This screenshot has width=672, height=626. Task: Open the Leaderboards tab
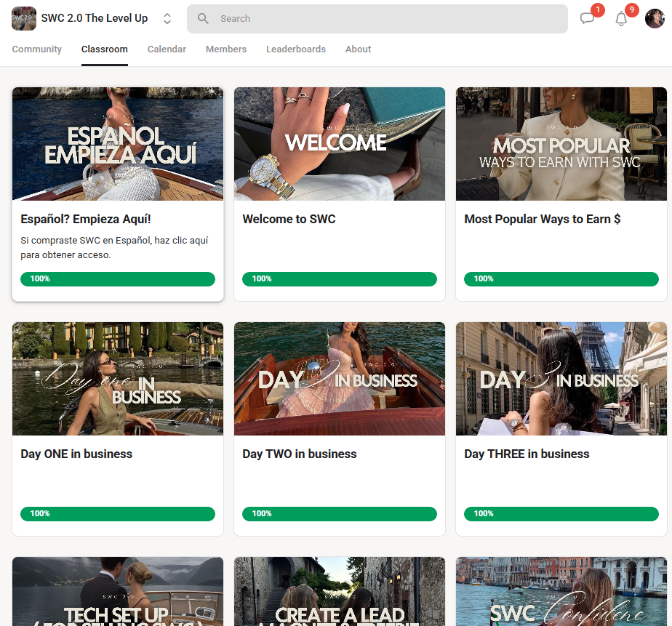pyautogui.click(x=296, y=49)
